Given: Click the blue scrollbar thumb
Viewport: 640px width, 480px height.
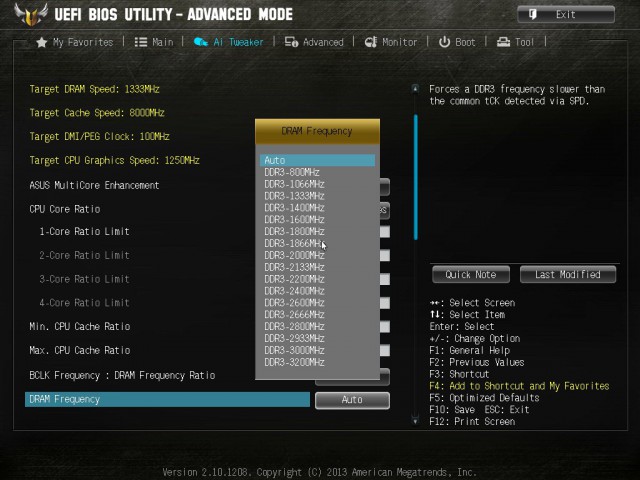Looking at the screenshot, I should tap(416, 177).
